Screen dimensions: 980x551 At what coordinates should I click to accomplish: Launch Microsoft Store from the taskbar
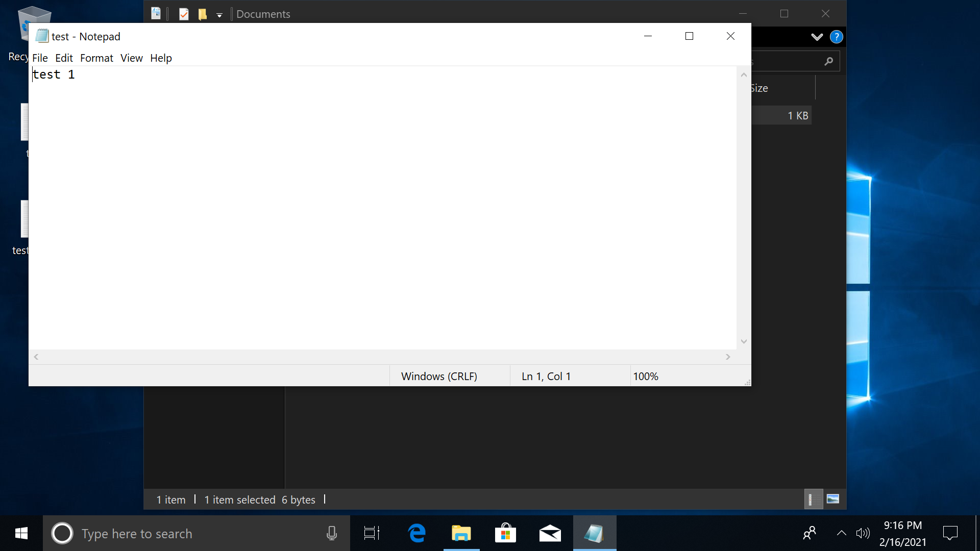pyautogui.click(x=506, y=533)
